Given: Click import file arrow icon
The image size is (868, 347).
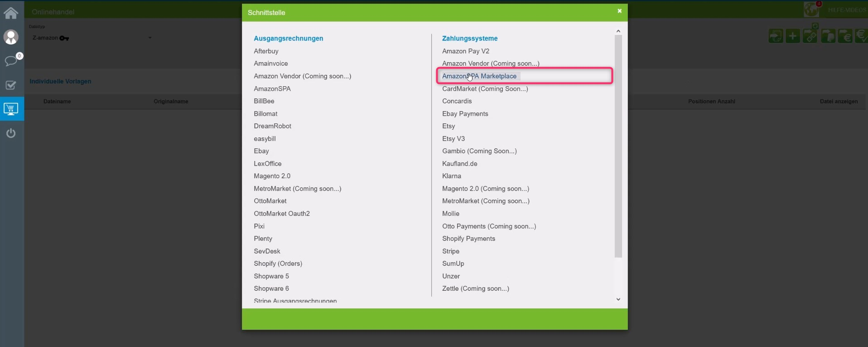Looking at the screenshot, I should tap(776, 36).
